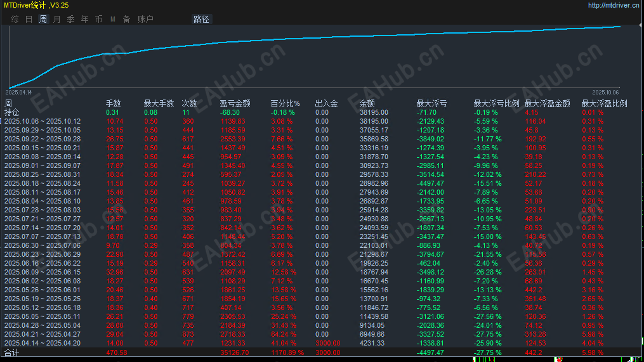The image size is (644, 362).
Task: Click the 手数 column header
Action: pyautogui.click(x=114, y=104)
